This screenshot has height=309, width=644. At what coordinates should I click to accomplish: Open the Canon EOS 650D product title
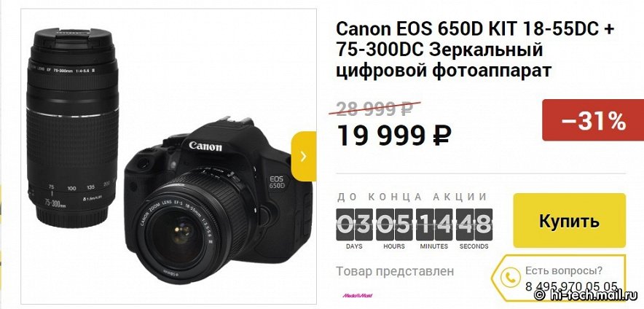[475, 50]
